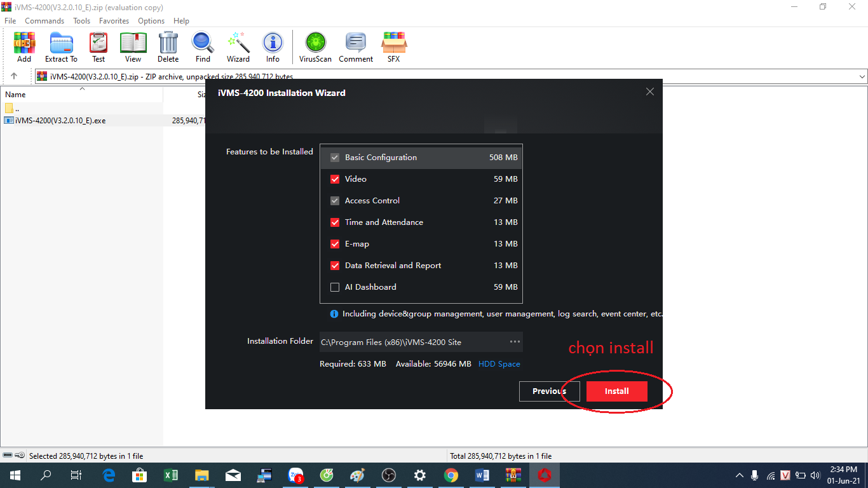Image resolution: width=868 pixels, height=488 pixels.
Task: Click the microphone tray icon
Action: pyautogui.click(x=755, y=475)
